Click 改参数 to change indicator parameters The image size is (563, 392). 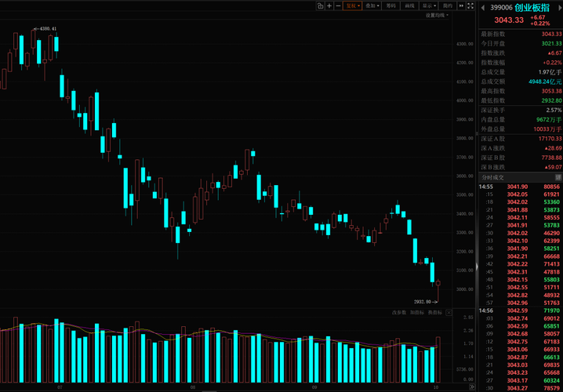click(399, 313)
